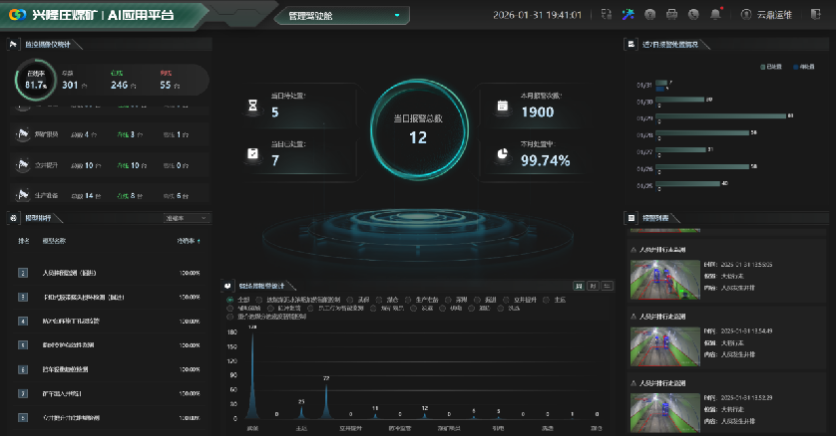Click rank 1 人员摔倒监测 row
The image size is (838, 438).
100,272
